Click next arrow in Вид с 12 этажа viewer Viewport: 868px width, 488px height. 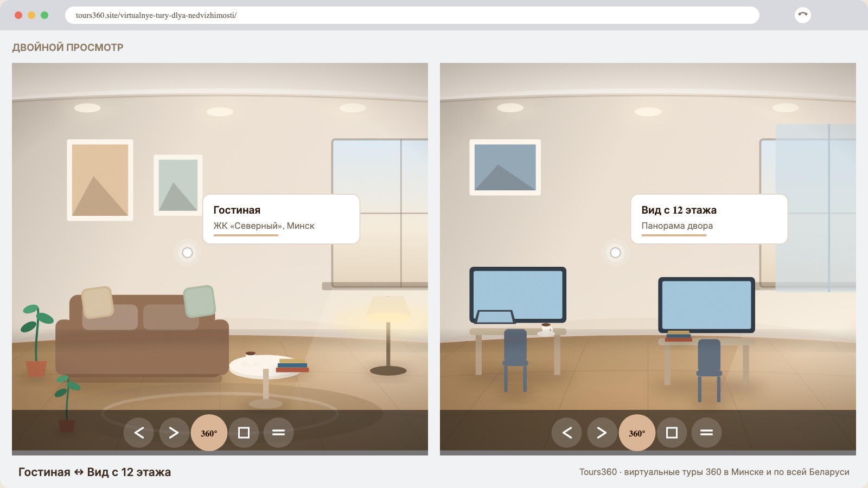602,433
